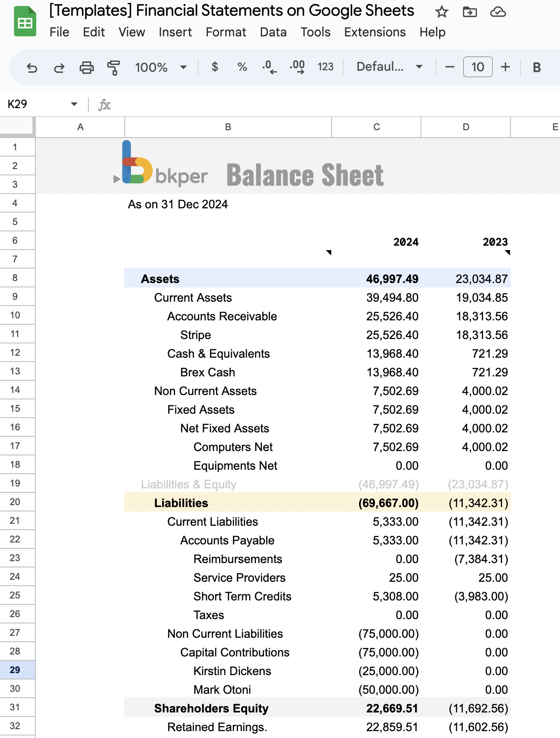The width and height of the screenshot is (560, 738).
Task: Increase font size with the plus button
Action: coord(505,67)
